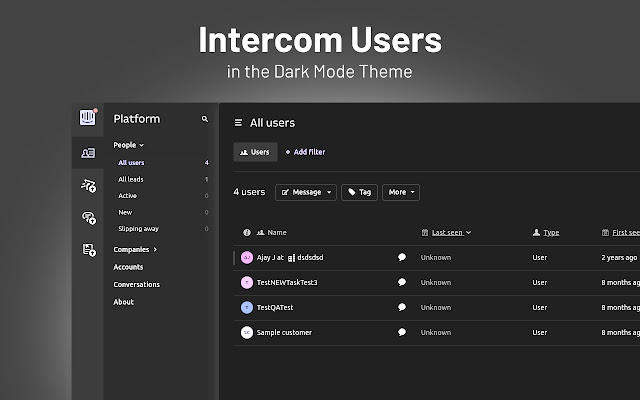Click chat bubble icon in TestQATest row
The image size is (640, 400).
[x=402, y=307]
